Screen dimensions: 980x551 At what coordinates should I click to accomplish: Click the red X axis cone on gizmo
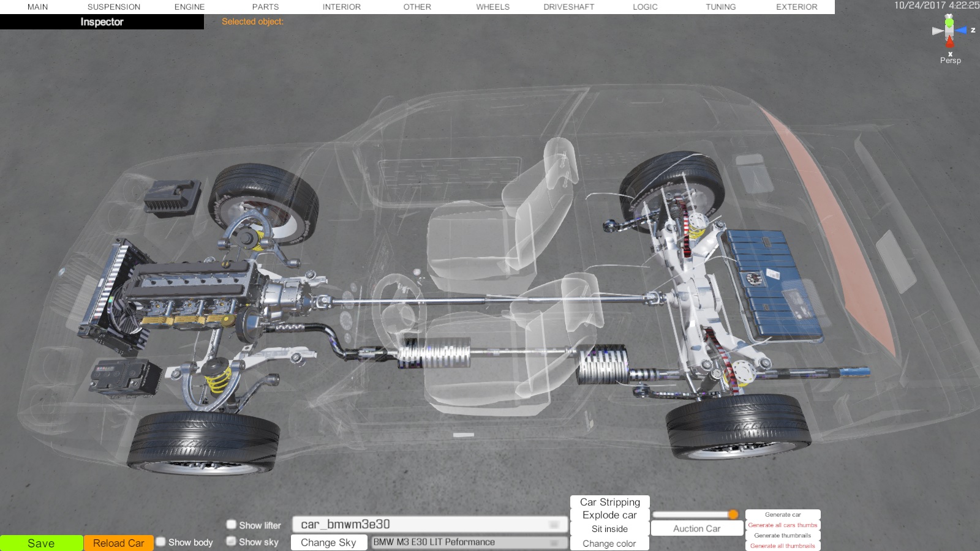click(x=949, y=42)
